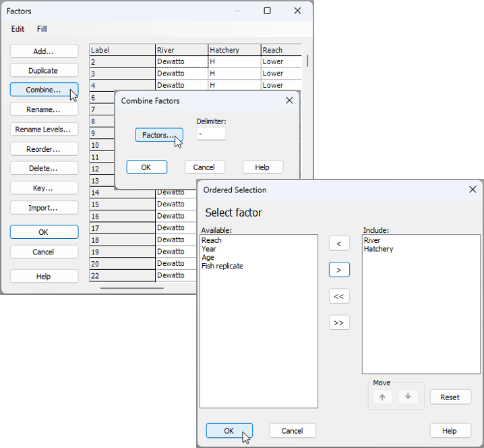Close the Ordered Selection dialog
Viewport: 484px width, 448px height.
[x=473, y=190]
